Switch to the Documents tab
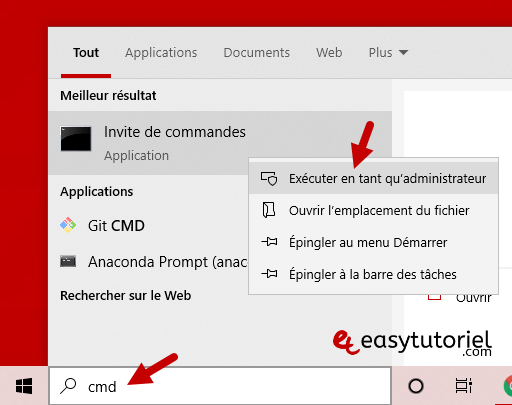 click(256, 53)
